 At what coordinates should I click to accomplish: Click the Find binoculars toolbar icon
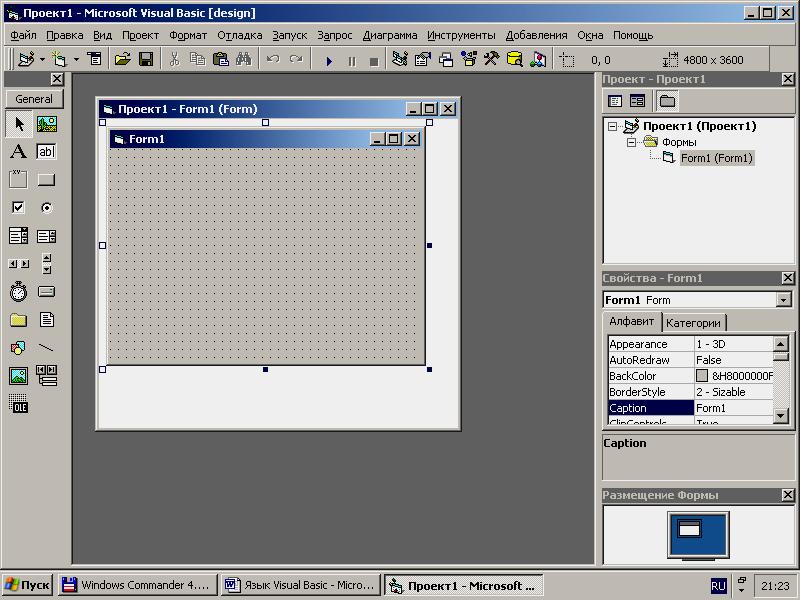point(243,60)
